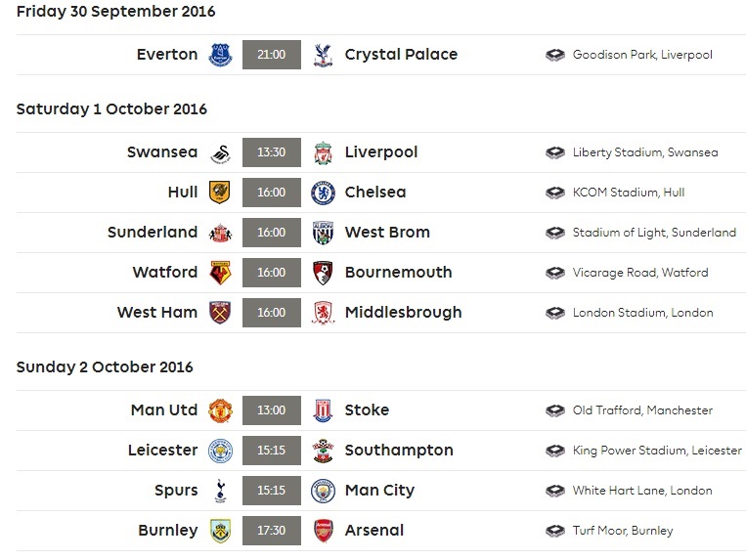Image resolution: width=746 pixels, height=560 pixels.
Task: Click the Arsenal club crest
Action: click(x=323, y=531)
